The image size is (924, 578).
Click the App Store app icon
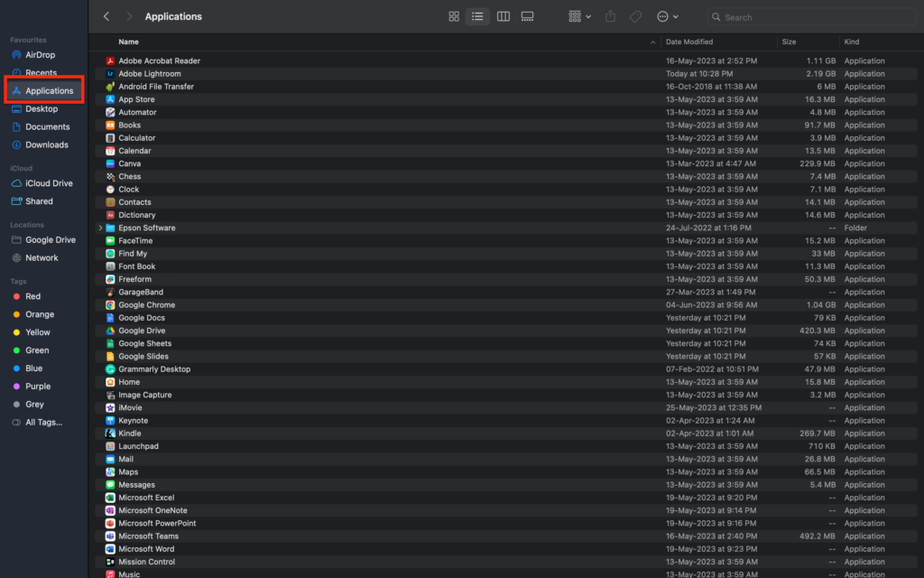110,99
